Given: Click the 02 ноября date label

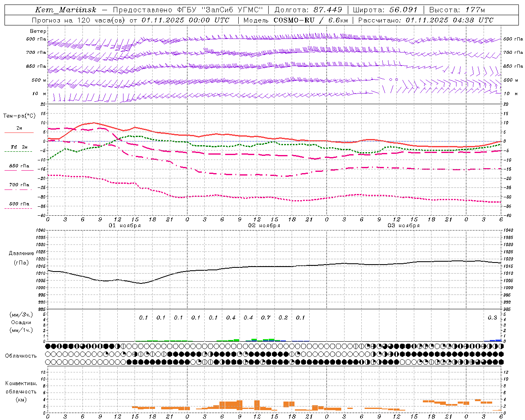Looking at the screenshot, I should point(264,226).
